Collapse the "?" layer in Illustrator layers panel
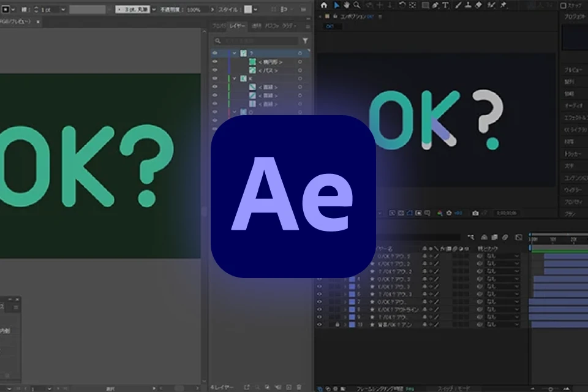The height and width of the screenshot is (392, 588). [235, 53]
